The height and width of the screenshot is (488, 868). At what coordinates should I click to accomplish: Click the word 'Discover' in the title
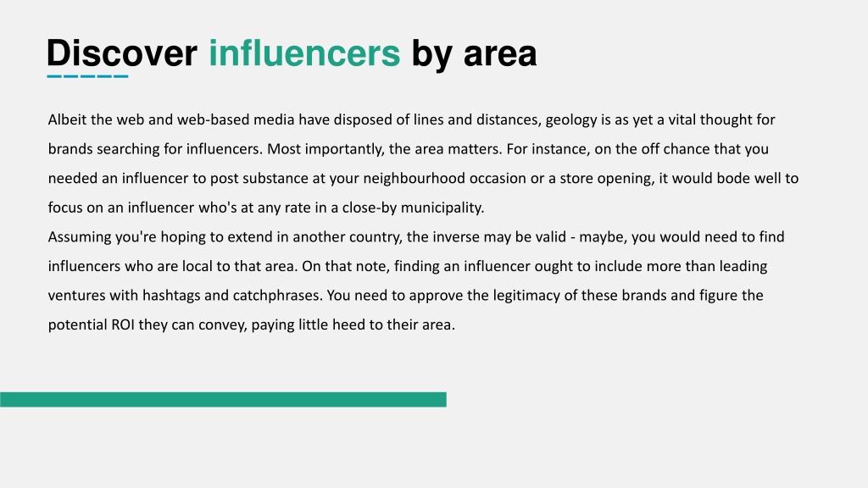point(122,53)
